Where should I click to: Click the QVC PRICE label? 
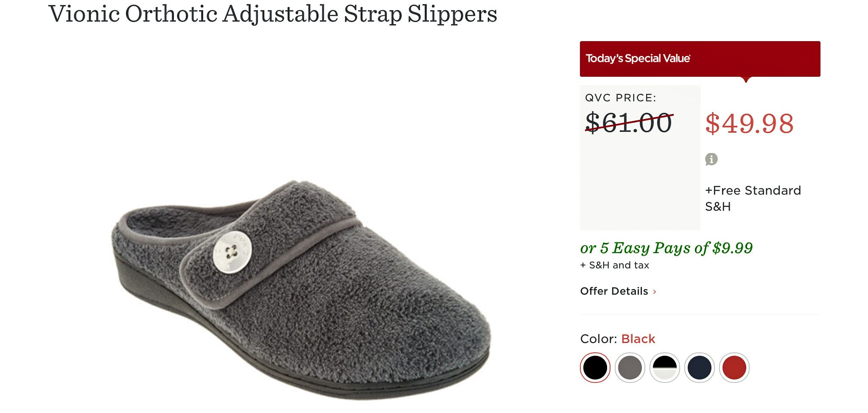click(x=620, y=98)
